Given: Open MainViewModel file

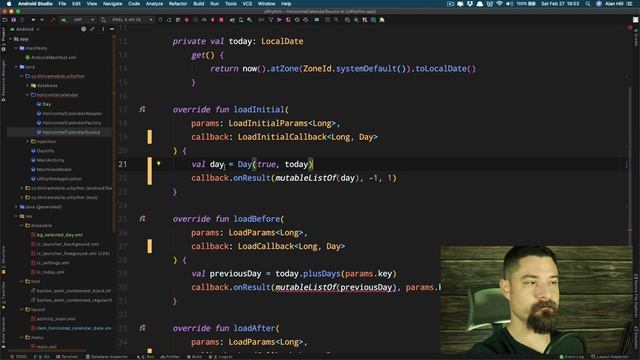Looking at the screenshot, I should tap(51, 170).
